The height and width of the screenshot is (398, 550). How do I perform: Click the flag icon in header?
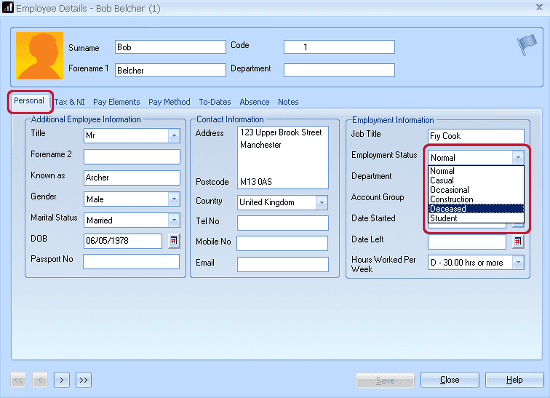[527, 44]
